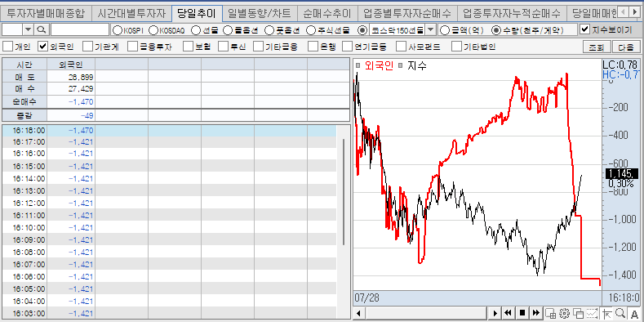Image resolution: width=644 pixels, height=322 pixels.
Task: Toggle the 지수보이기 checkbox
Action: pyautogui.click(x=584, y=29)
